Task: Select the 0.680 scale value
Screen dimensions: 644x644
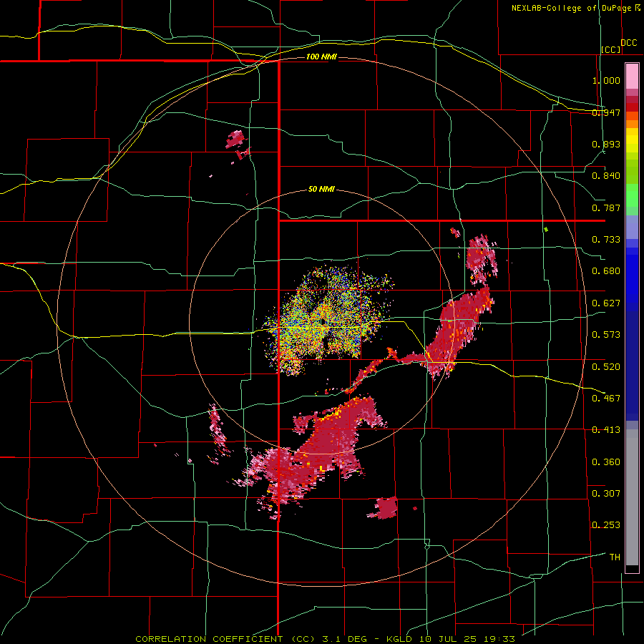Action: pyautogui.click(x=606, y=271)
